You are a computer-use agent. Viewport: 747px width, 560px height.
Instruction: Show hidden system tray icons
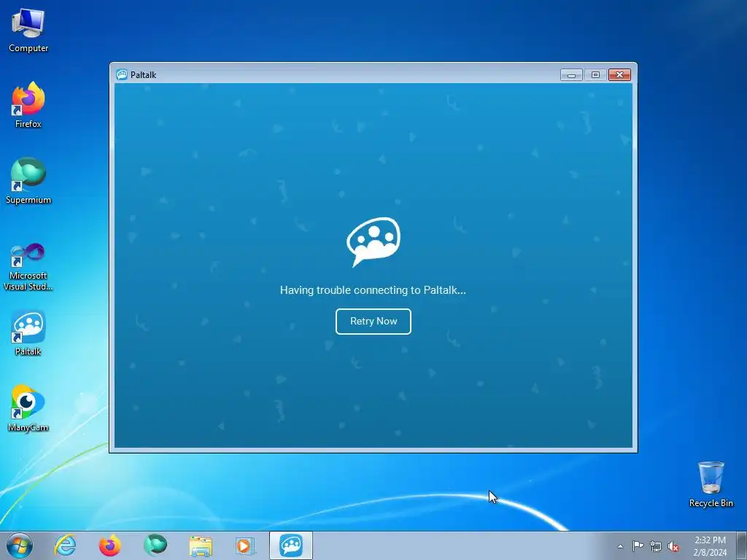click(x=620, y=546)
